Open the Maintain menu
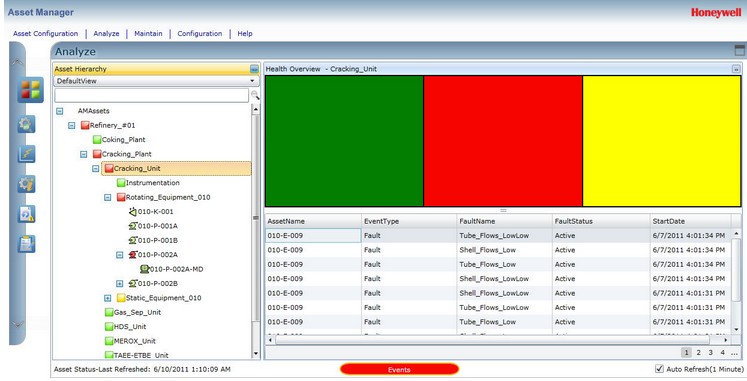Viewport: 747px width, 381px height. [148, 33]
